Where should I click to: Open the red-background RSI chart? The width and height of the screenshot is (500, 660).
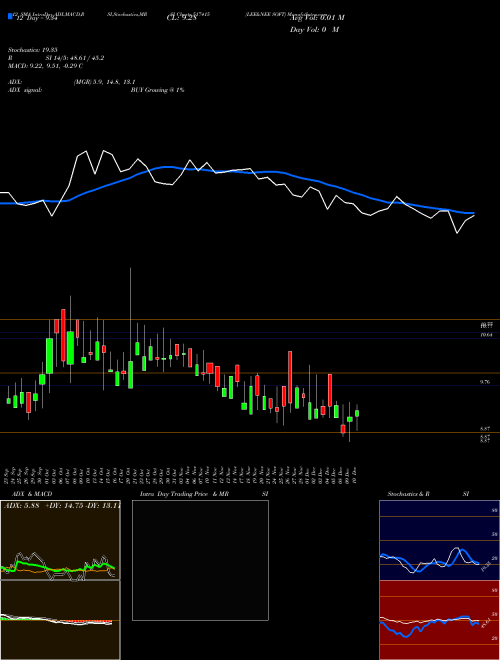click(x=439, y=620)
